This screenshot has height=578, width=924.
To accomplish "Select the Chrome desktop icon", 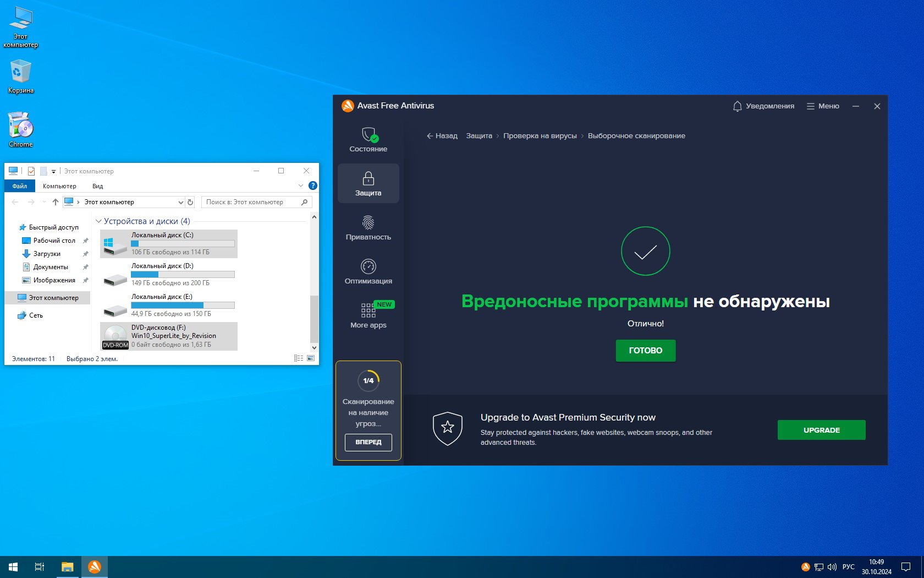I will pos(20,130).
